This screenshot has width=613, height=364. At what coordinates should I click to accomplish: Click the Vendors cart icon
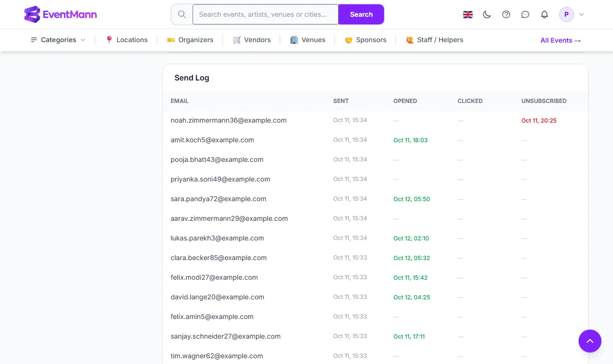coord(237,40)
